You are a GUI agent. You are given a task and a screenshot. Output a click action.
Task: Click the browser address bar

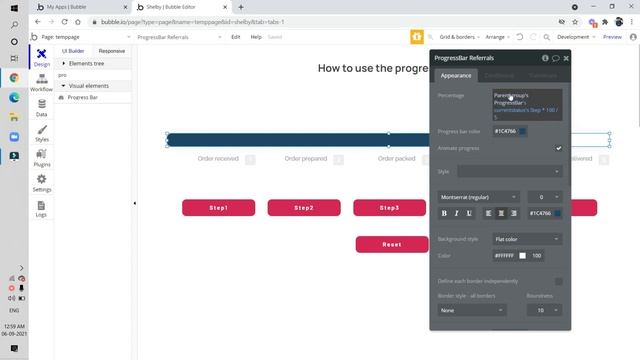click(322, 22)
